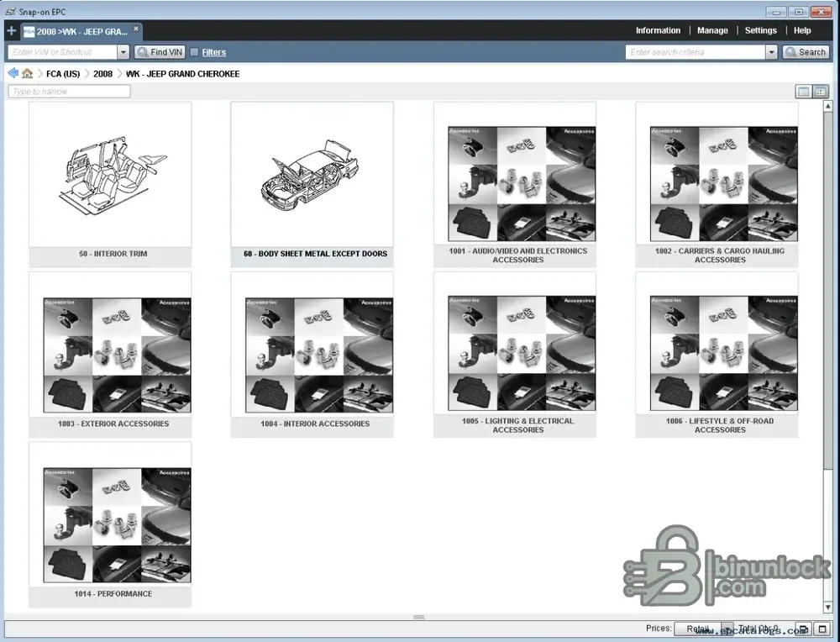840x642 pixels.
Task: Click the Find VIN button
Action: [160, 52]
